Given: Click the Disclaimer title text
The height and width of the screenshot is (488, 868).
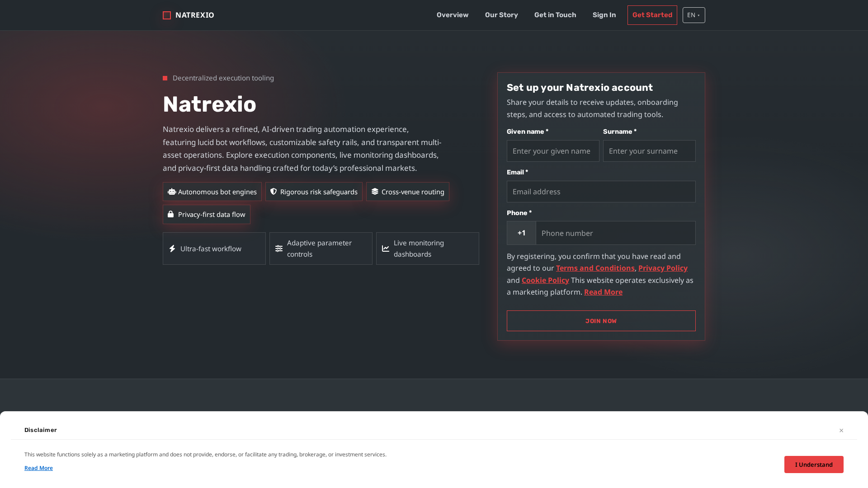Looking at the screenshot, I should (41, 430).
